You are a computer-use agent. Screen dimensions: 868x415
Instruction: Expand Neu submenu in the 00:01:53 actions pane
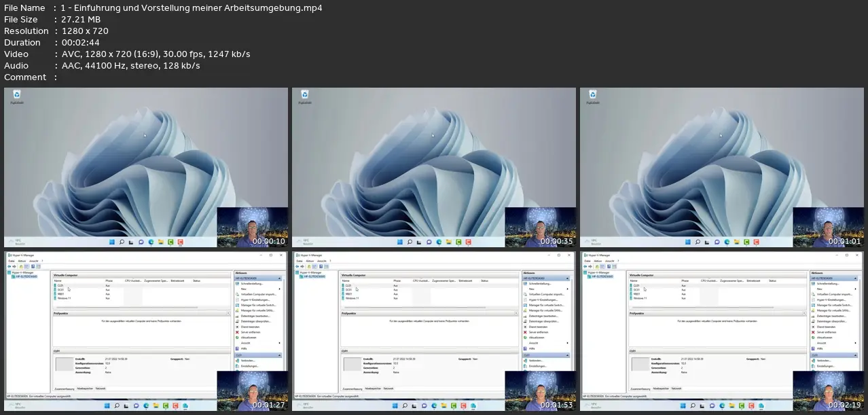point(568,289)
